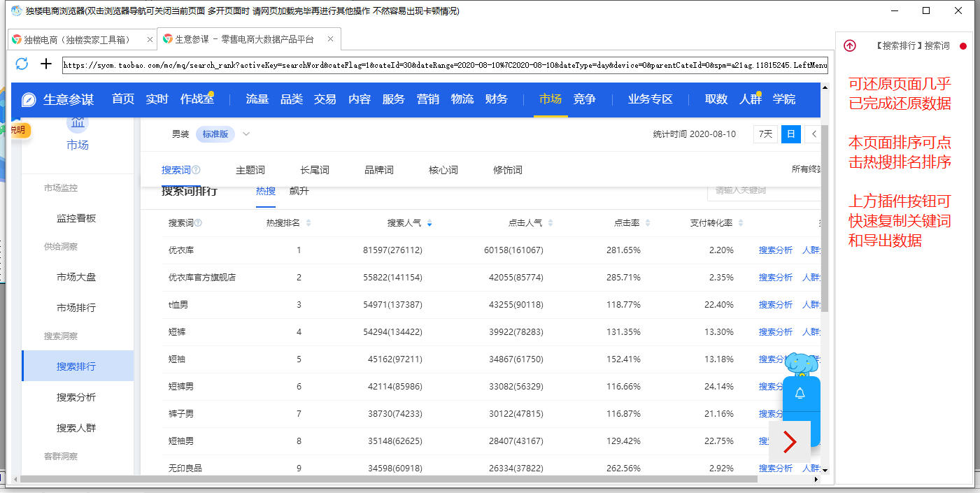Image resolution: width=980 pixels, height=493 pixels.
Task: Expand the 标准版 version dropdown
Action: [246, 134]
